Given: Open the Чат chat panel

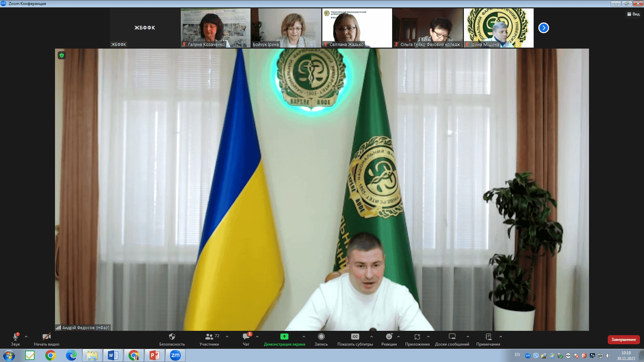Looking at the screenshot, I should coord(246,339).
